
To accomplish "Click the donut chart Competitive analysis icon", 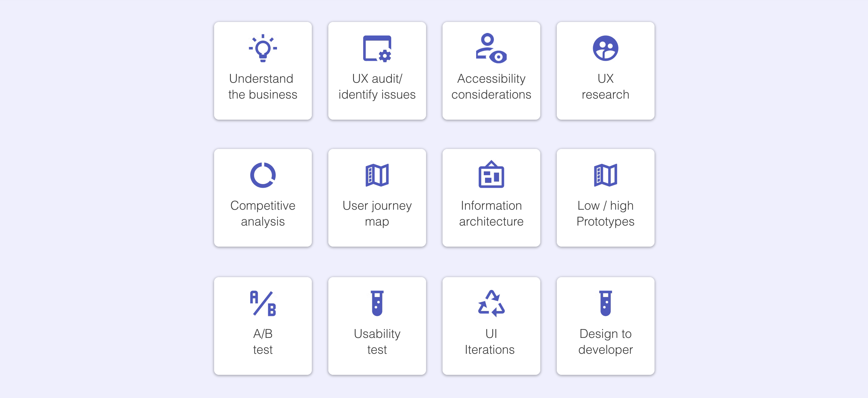I will [263, 175].
